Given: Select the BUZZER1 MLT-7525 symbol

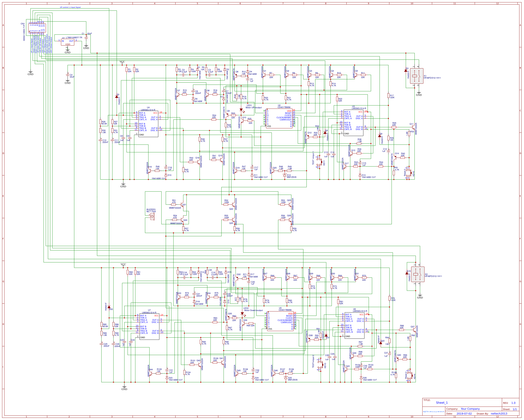Looking at the screenshot, I should point(152,217).
